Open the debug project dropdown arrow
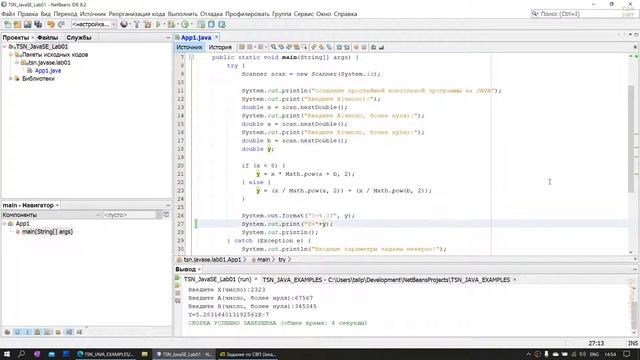The height and width of the screenshot is (360, 640). [178, 24]
